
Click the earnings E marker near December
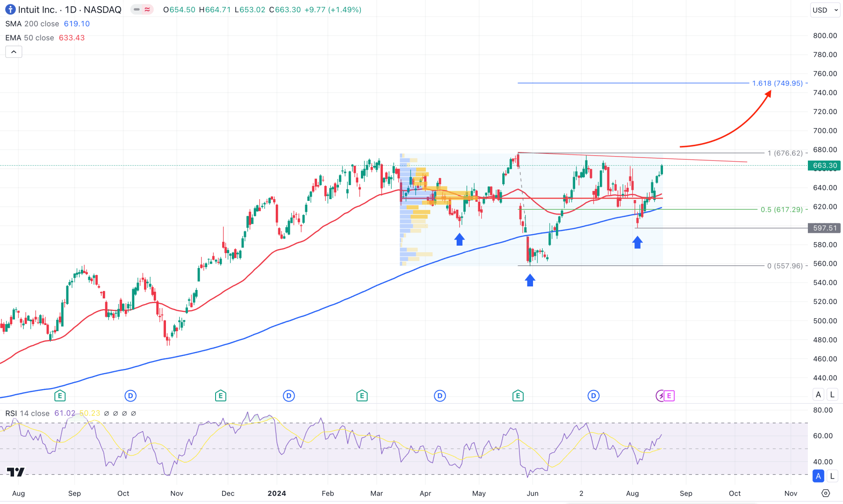tap(220, 396)
